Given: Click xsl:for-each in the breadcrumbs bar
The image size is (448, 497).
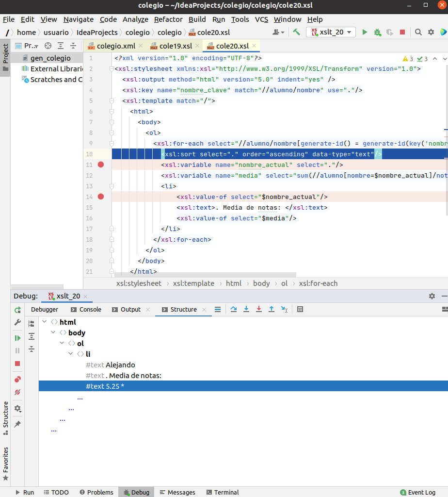Looking at the screenshot, I should click(x=319, y=283).
